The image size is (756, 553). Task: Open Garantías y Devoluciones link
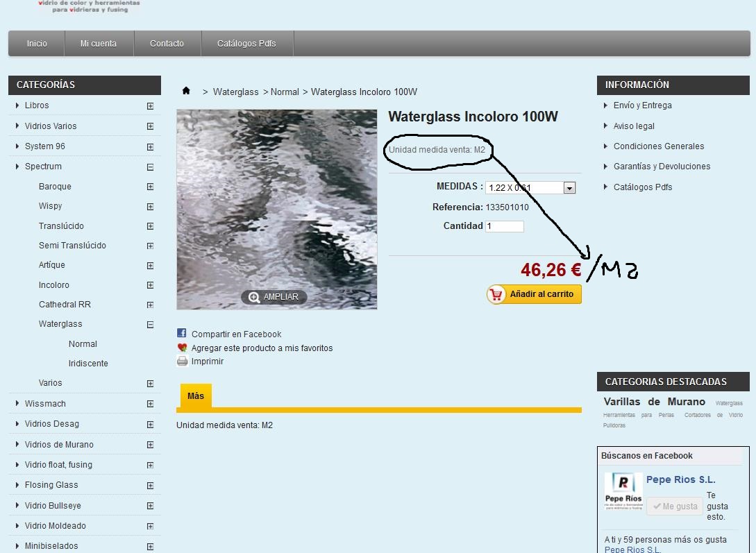[662, 167]
